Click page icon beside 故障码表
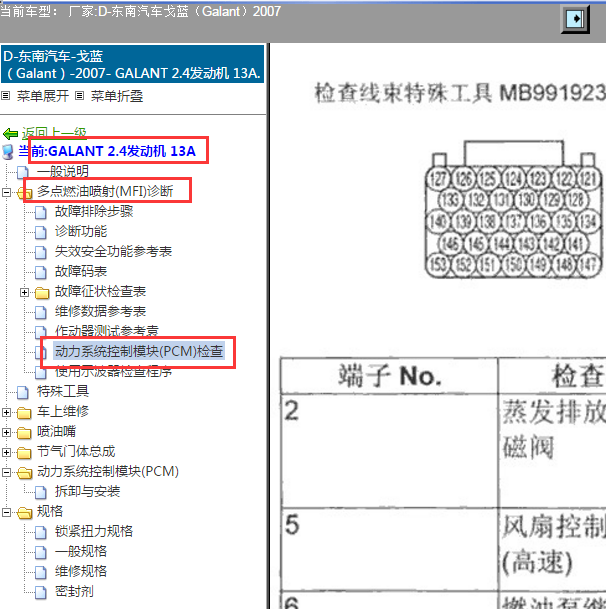The height and width of the screenshot is (609, 606). 41,272
